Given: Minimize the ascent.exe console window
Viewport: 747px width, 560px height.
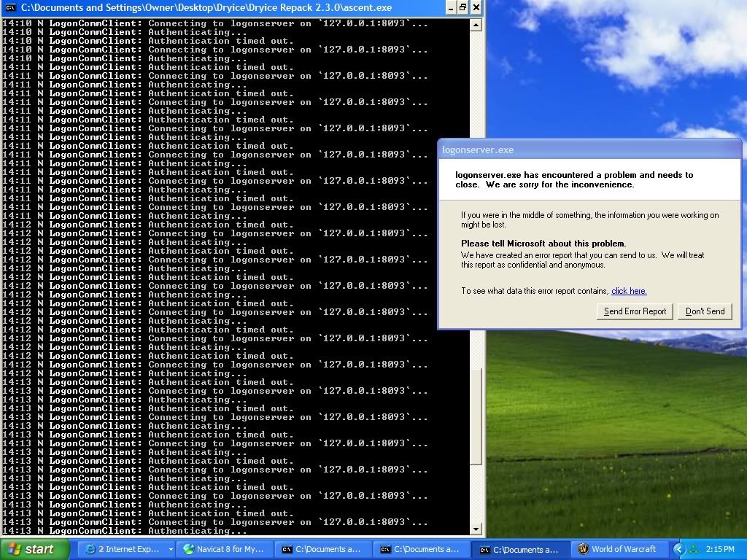Looking at the screenshot, I should pos(451,7).
